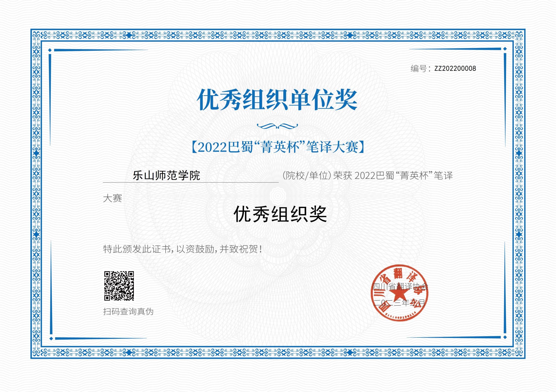
Task: Click the 四川省翻译协会 signature text
Action: [400, 286]
